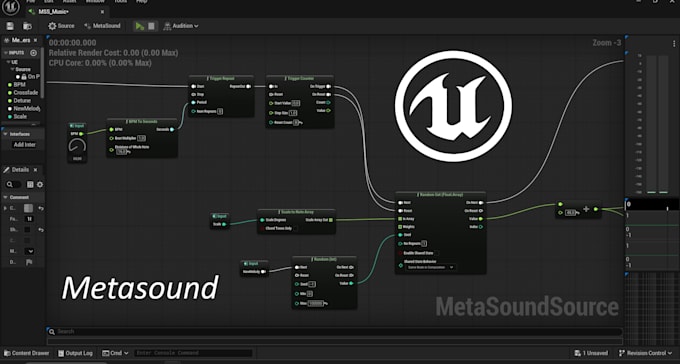Select the On Play input member
Viewport: 680px width, 364px height.
tap(28, 76)
